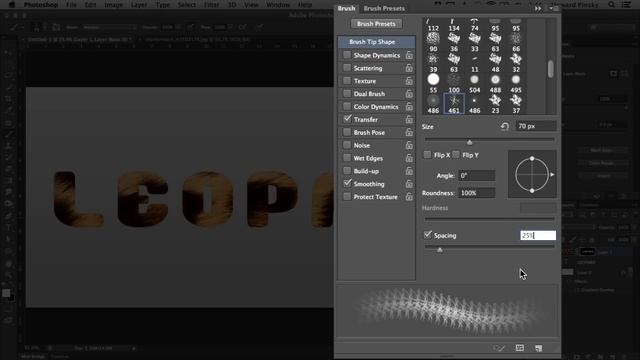Pick the brush tip labeled 36

pyautogui.click(x=454, y=42)
